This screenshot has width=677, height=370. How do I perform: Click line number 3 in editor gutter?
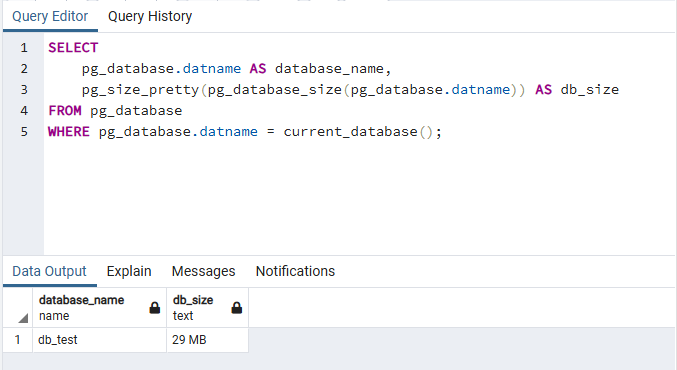point(24,89)
